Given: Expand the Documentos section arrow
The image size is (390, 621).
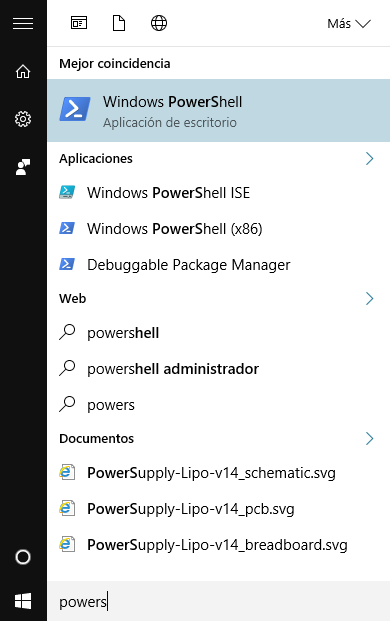Looking at the screenshot, I should [369, 438].
